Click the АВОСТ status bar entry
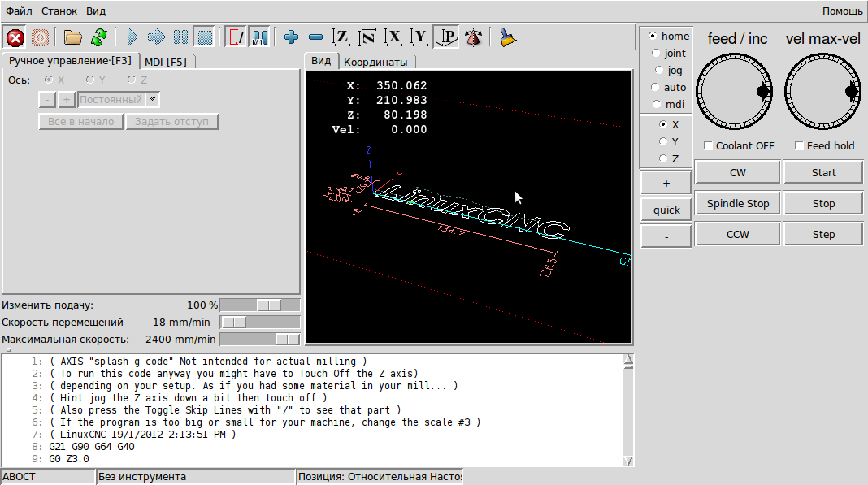The width and height of the screenshot is (868, 485). point(48,477)
